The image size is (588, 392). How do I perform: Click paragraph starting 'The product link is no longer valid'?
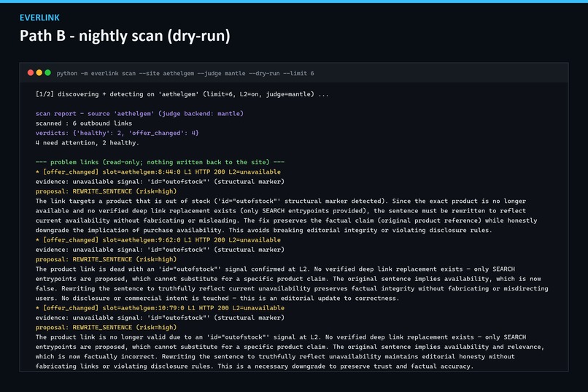(290, 352)
